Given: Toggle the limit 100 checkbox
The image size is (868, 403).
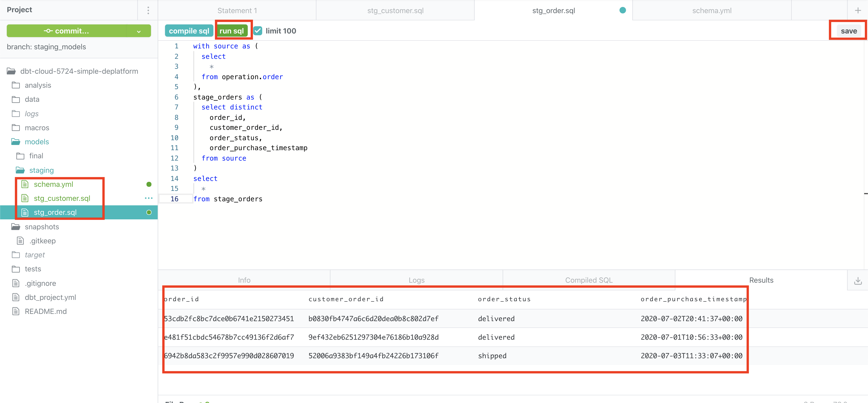Looking at the screenshot, I should tap(258, 31).
